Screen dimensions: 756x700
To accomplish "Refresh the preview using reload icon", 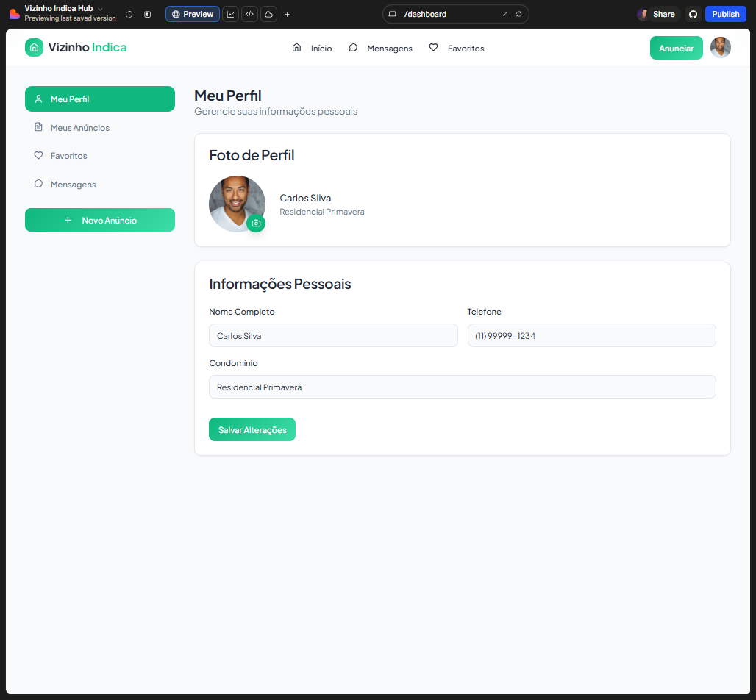I will coord(519,14).
